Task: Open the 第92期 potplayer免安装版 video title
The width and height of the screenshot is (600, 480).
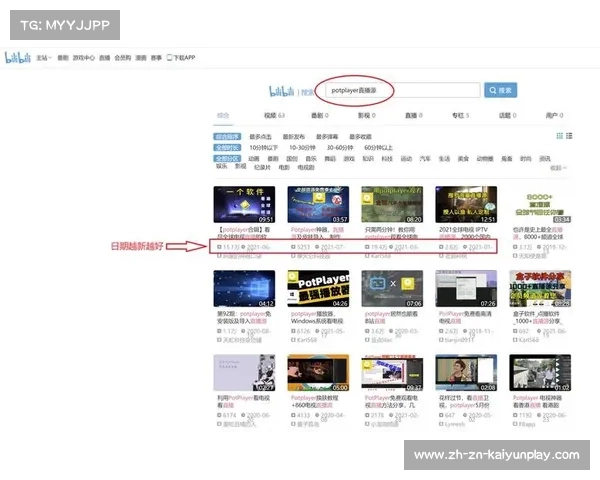Action: pos(244,317)
